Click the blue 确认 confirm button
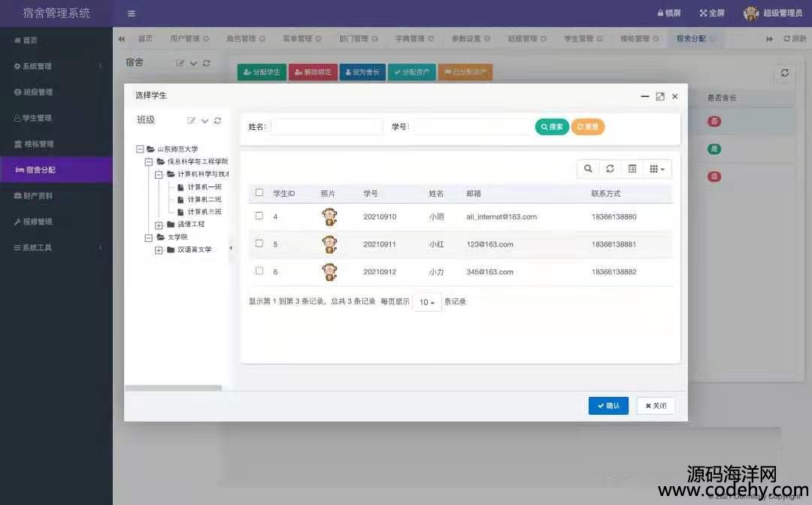 608,406
